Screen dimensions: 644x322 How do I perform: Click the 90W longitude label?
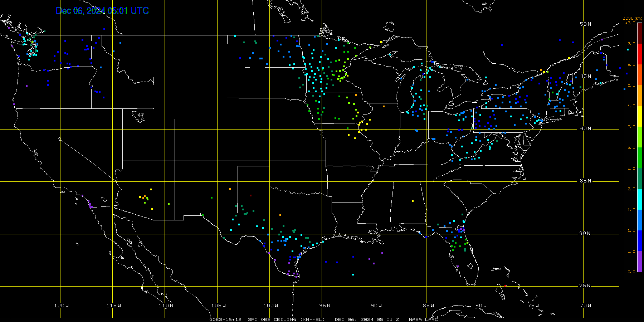(x=376, y=306)
